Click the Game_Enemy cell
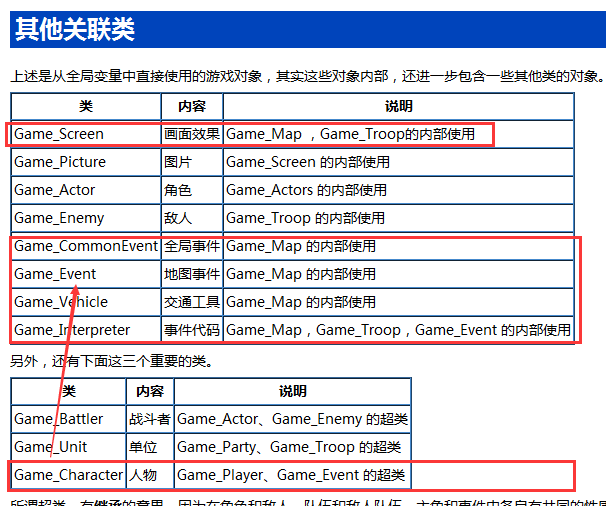This screenshot has width=606, height=506. (86, 218)
